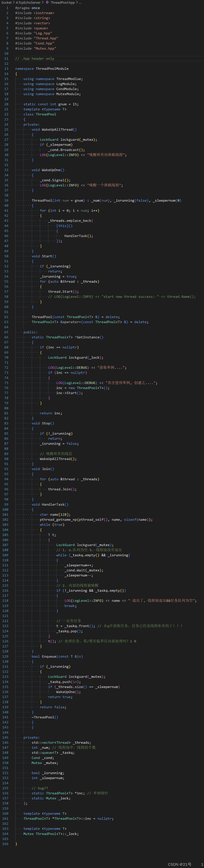
Task: Click 'int _sleepernum;' member
Action: click(48, 778)
